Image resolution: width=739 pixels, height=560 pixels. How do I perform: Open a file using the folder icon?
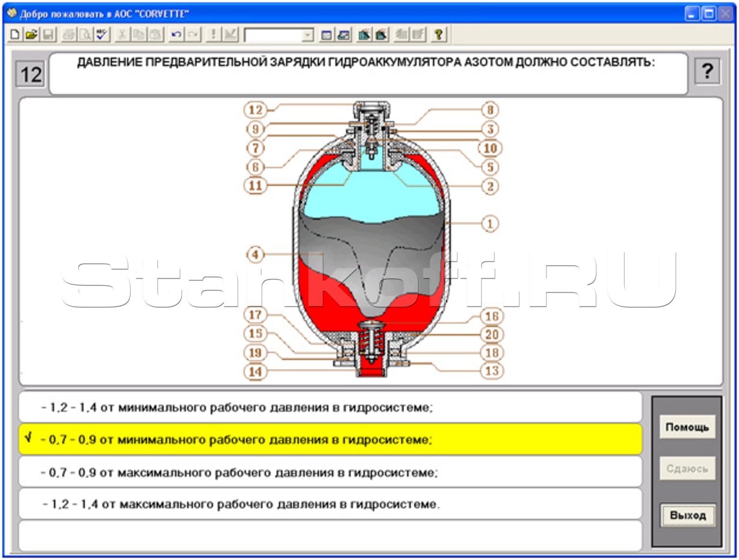click(x=31, y=35)
